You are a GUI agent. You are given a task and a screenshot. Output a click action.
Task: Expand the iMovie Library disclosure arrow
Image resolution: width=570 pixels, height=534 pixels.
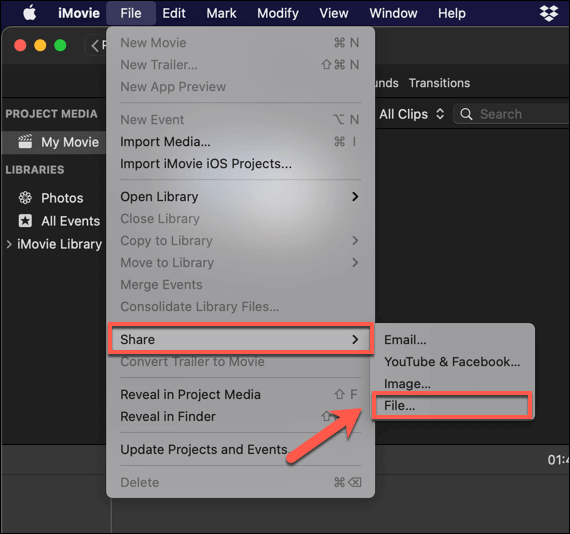coord(9,244)
